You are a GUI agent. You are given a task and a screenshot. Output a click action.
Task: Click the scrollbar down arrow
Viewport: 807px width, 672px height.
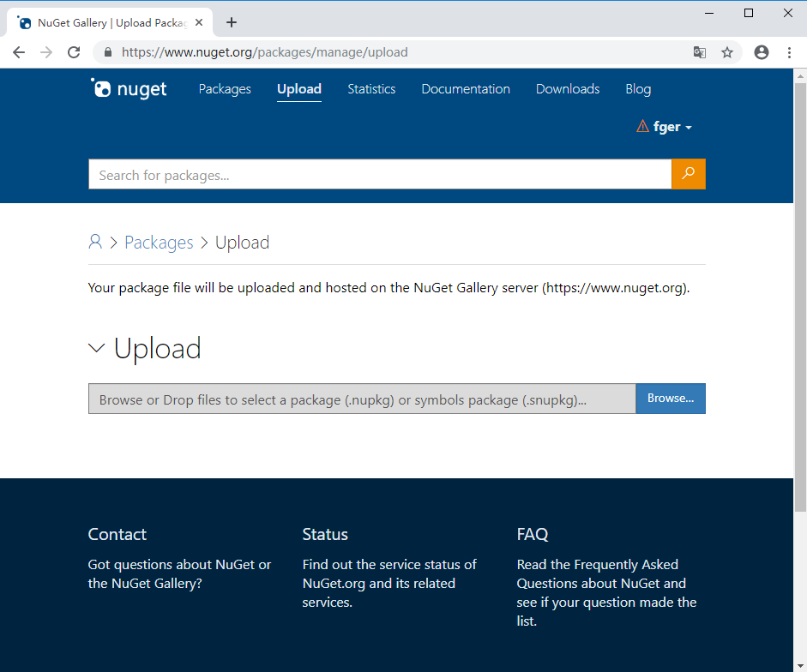pos(800,666)
